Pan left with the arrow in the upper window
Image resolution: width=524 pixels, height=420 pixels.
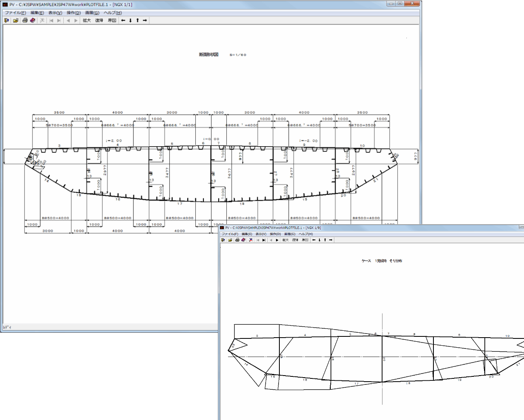[x=123, y=20]
